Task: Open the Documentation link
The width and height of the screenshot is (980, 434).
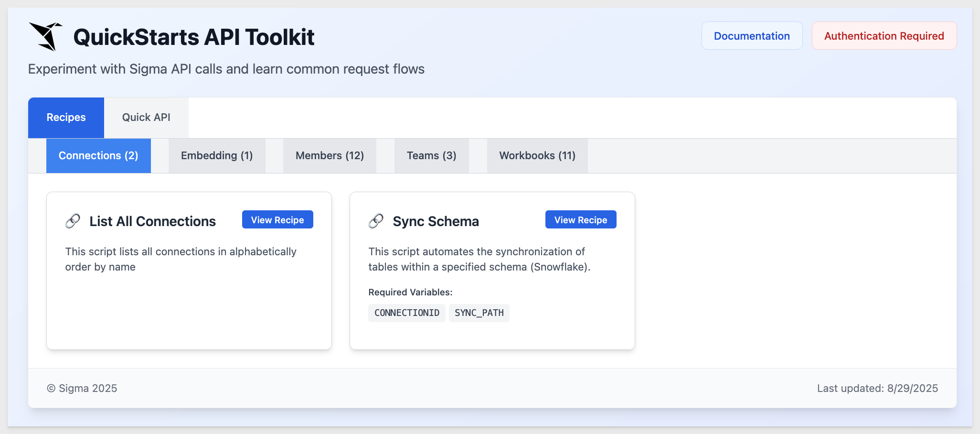Action: [x=752, y=36]
